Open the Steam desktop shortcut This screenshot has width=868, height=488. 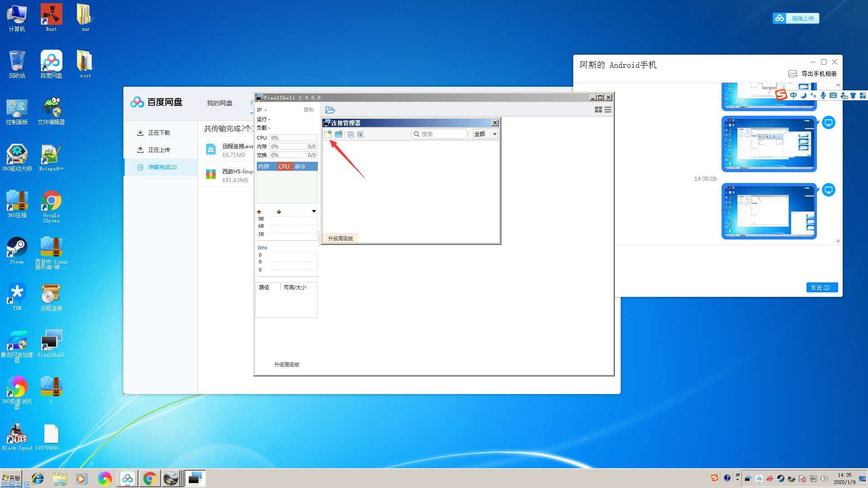click(17, 251)
